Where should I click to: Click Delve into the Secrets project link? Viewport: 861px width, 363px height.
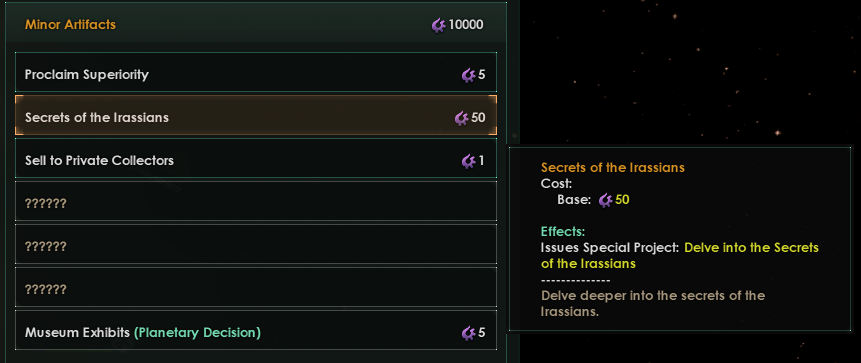pyautogui.click(x=680, y=255)
